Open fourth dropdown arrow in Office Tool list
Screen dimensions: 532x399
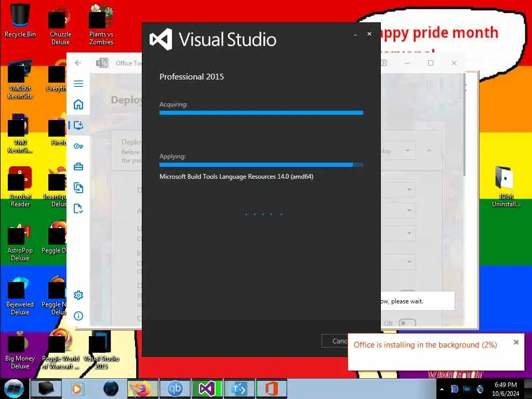(x=409, y=262)
